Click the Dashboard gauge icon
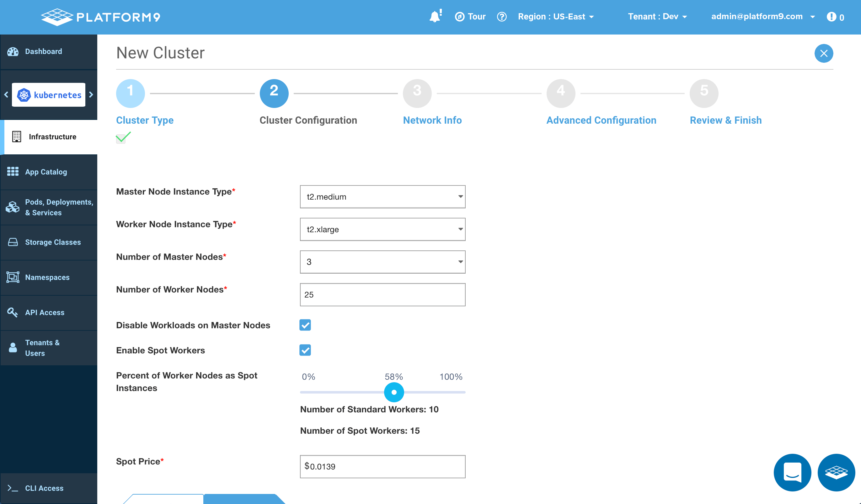861x504 pixels. point(13,51)
